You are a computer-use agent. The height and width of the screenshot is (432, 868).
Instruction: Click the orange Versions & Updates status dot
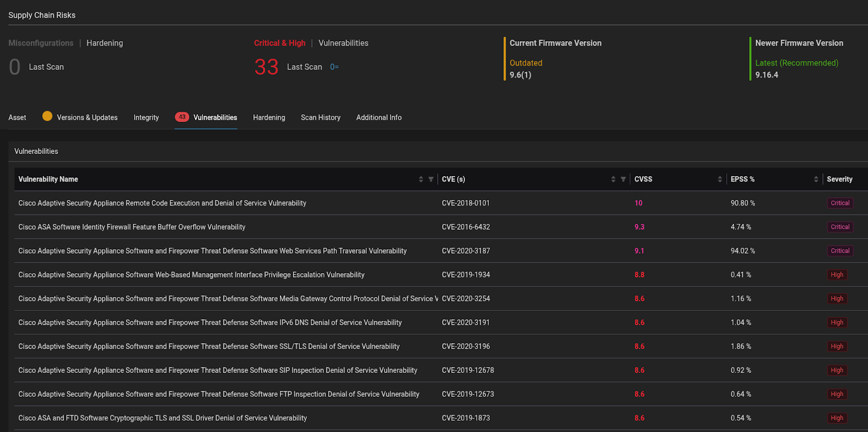point(47,116)
